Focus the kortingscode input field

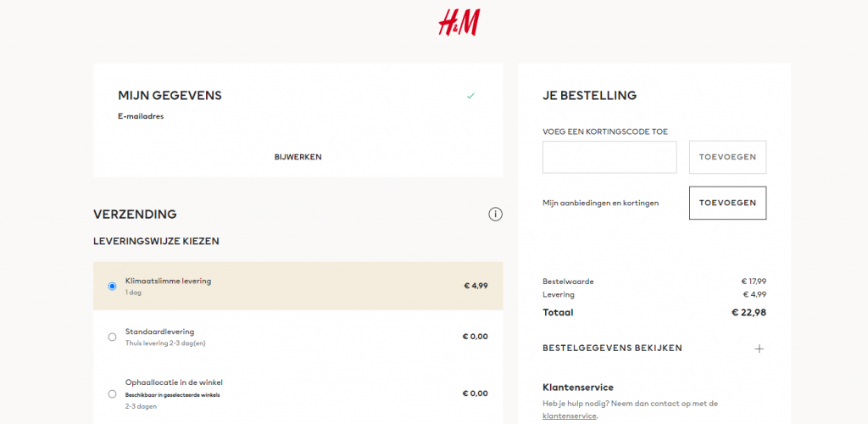coord(609,157)
